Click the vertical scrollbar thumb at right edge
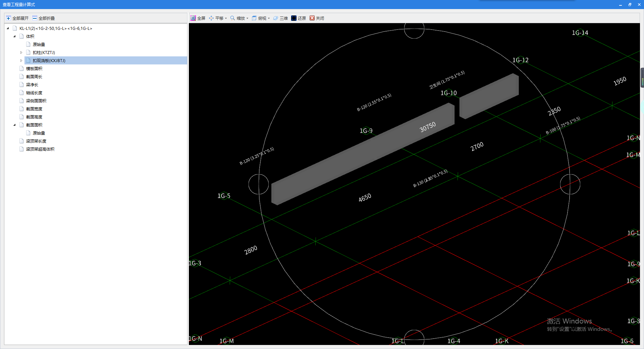This screenshot has width=644, height=349. tap(642, 78)
